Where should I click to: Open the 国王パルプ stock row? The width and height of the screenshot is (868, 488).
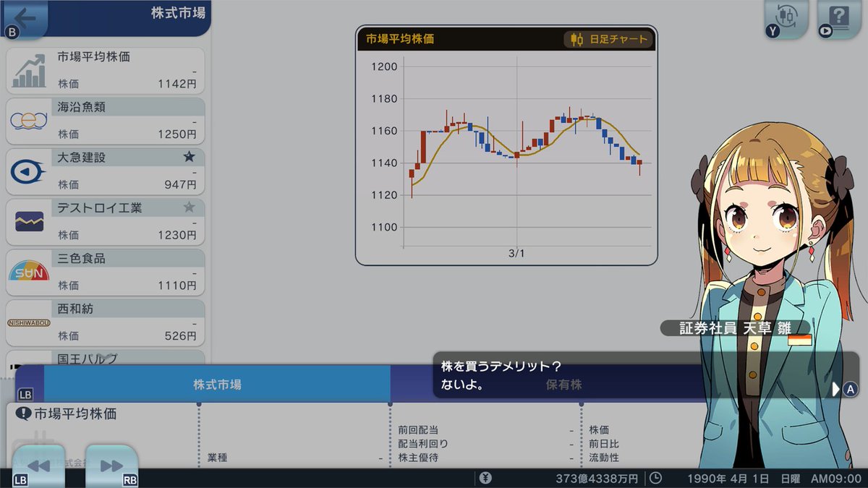pos(106,358)
